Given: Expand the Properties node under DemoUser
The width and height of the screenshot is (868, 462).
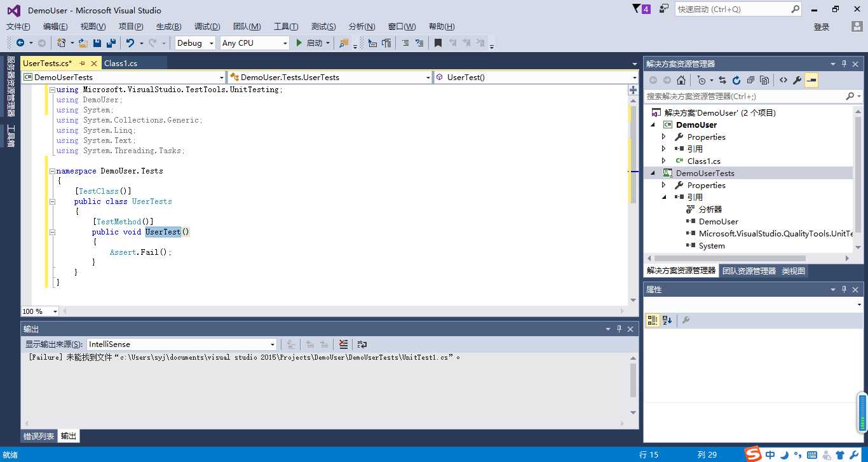Looking at the screenshot, I should (x=664, y=137).
